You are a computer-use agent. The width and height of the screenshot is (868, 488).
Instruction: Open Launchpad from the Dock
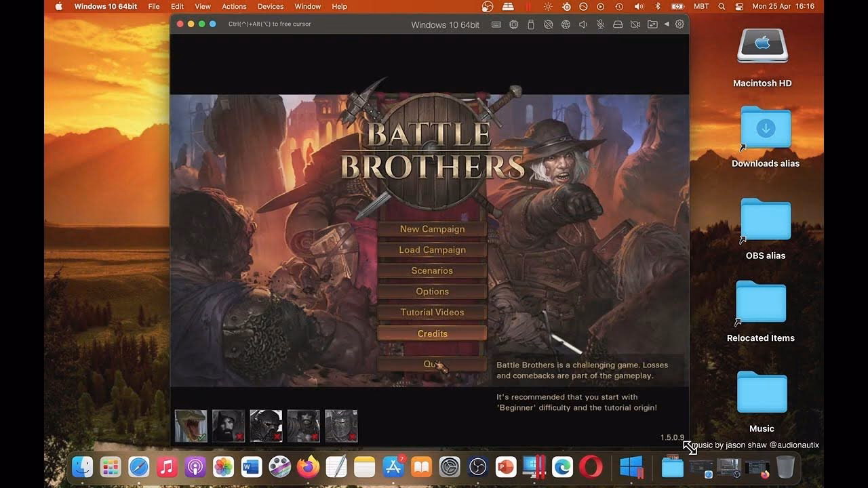pyautogui.click(x=111, y=466)
